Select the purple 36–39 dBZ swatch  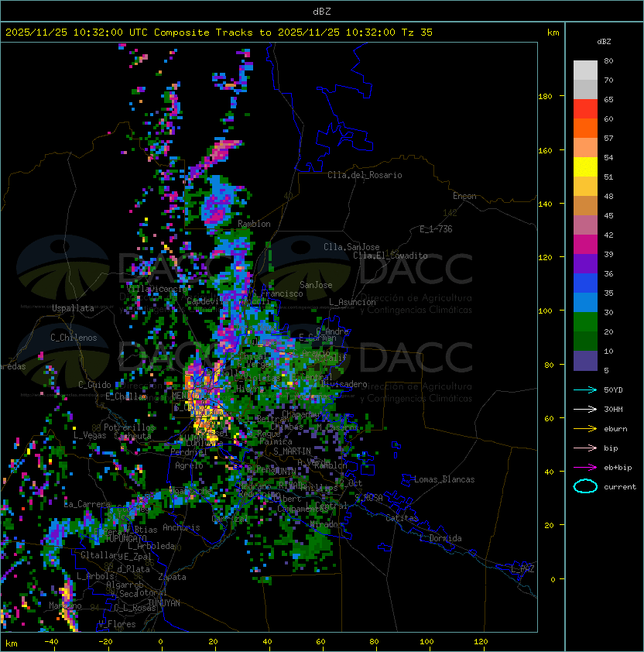pyautogui.click(x=585, y=263)
